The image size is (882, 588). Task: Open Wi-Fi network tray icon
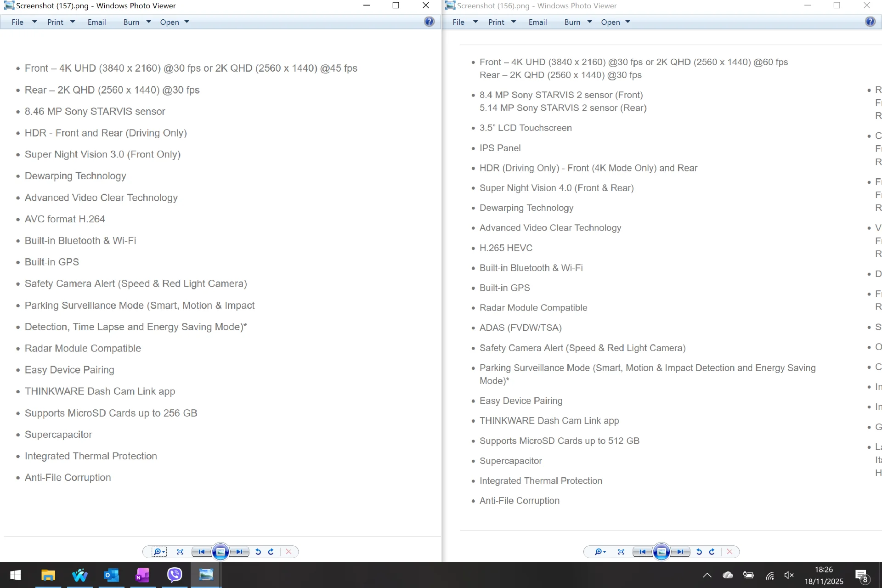pos(769,575)
